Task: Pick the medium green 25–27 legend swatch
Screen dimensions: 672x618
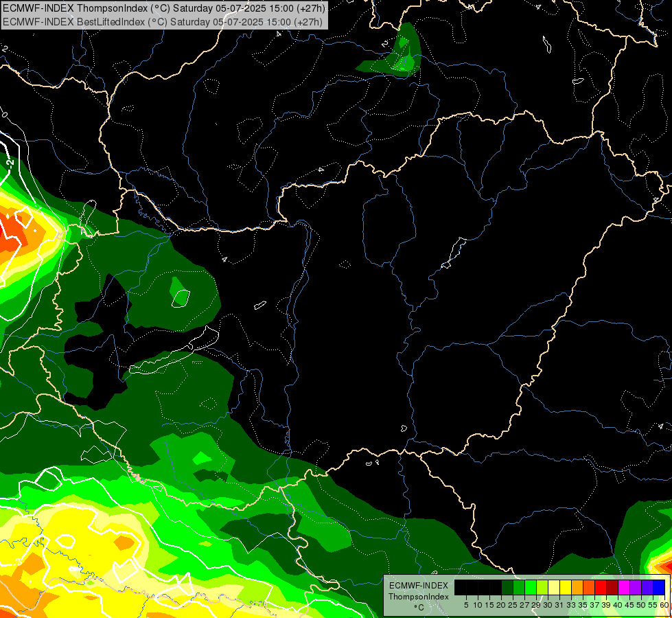Action: pos(519,587)
